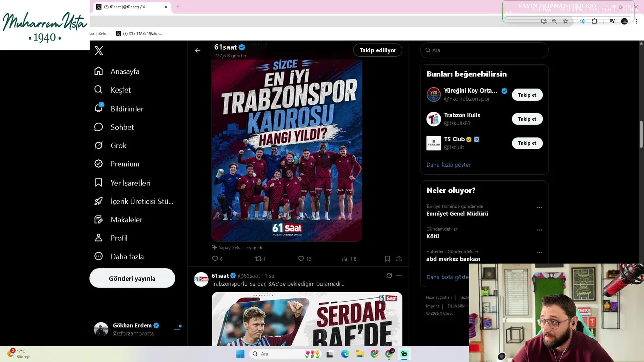Screen dimensions: 644x362
Task: Click the bookmark star icon in address bar
Action: click(x=566, y=21)
